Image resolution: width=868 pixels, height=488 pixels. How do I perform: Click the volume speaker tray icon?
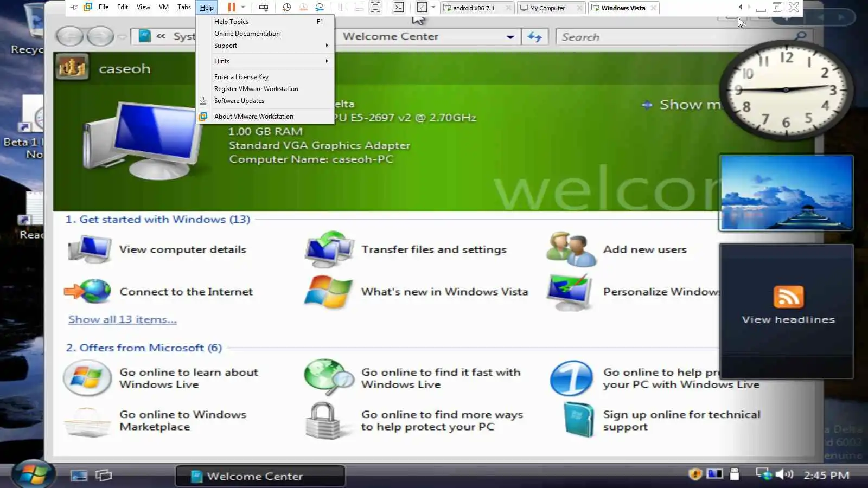pos(784,474)
